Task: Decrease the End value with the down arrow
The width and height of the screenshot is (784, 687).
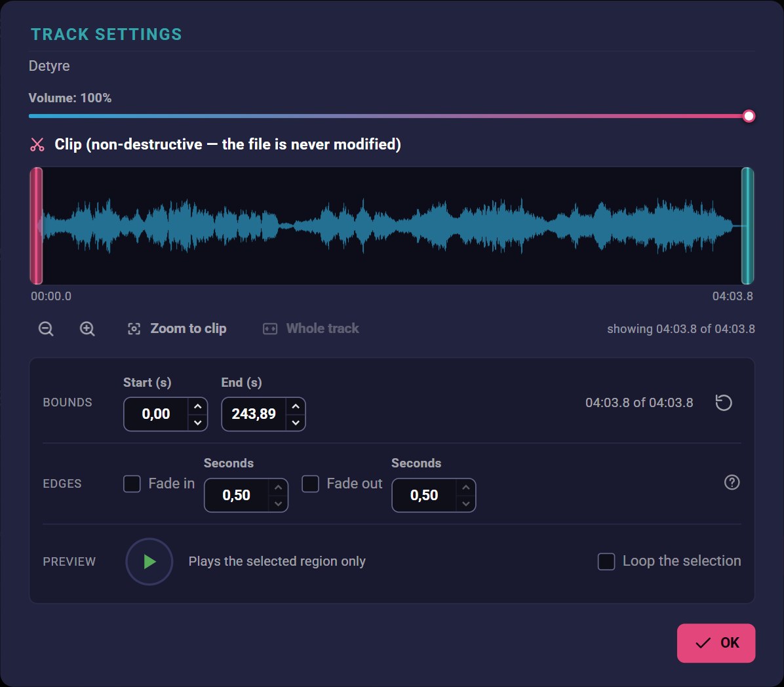Action: pos(296,423)
